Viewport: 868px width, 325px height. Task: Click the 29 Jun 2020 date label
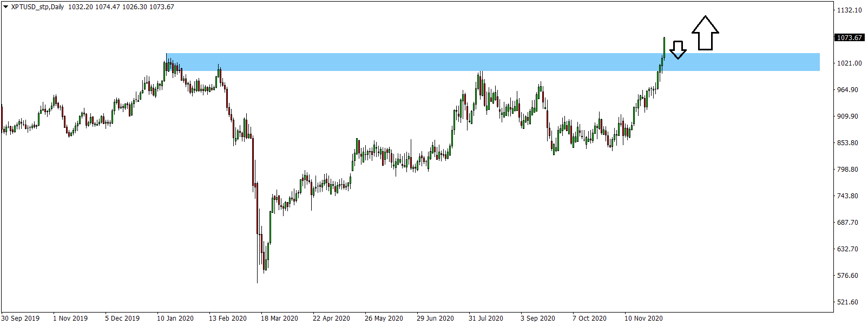[x=436, y=318]
